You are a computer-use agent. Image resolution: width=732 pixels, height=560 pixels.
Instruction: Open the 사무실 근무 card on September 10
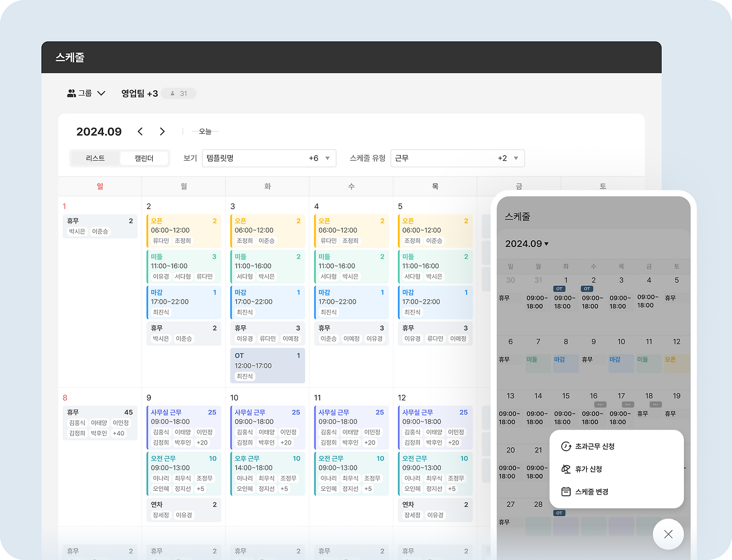[x=268, y=428]
